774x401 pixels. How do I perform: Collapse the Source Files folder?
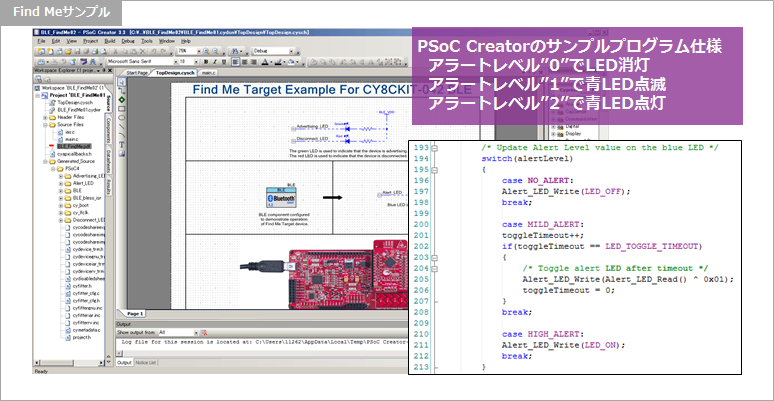tap(45, 125)
